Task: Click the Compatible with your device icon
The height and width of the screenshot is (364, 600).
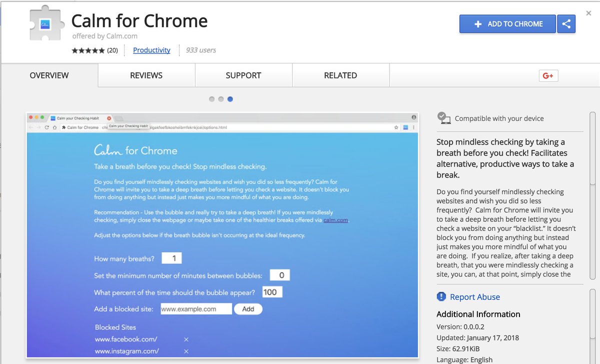Action: (x=444, y=118)
